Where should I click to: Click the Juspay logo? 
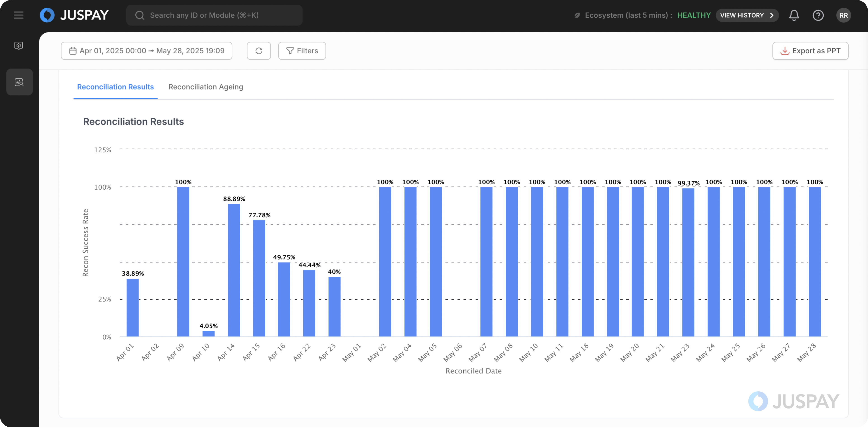pos(74,15)
